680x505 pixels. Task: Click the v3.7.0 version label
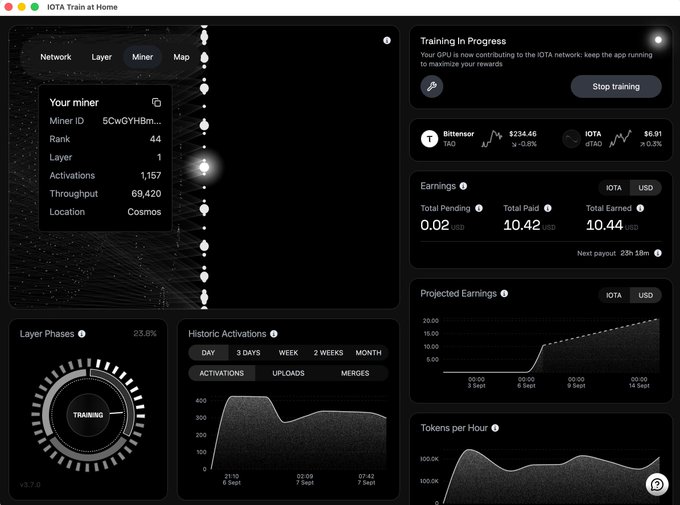(x=30, y=485)
